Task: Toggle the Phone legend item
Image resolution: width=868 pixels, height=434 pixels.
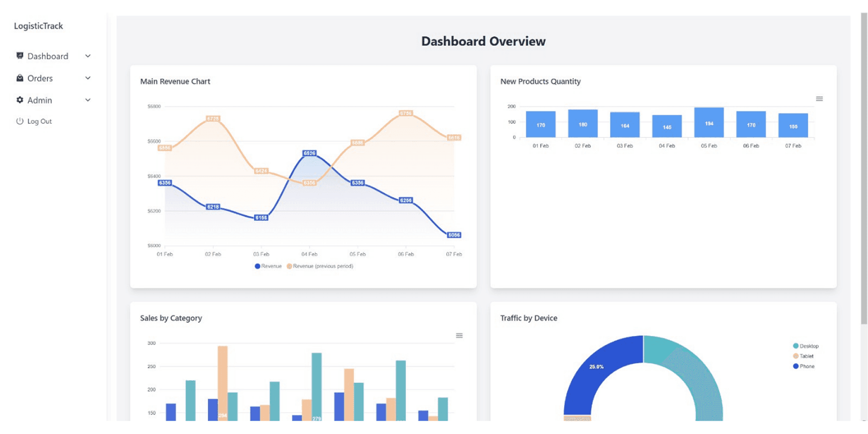Action: [803, 367]
